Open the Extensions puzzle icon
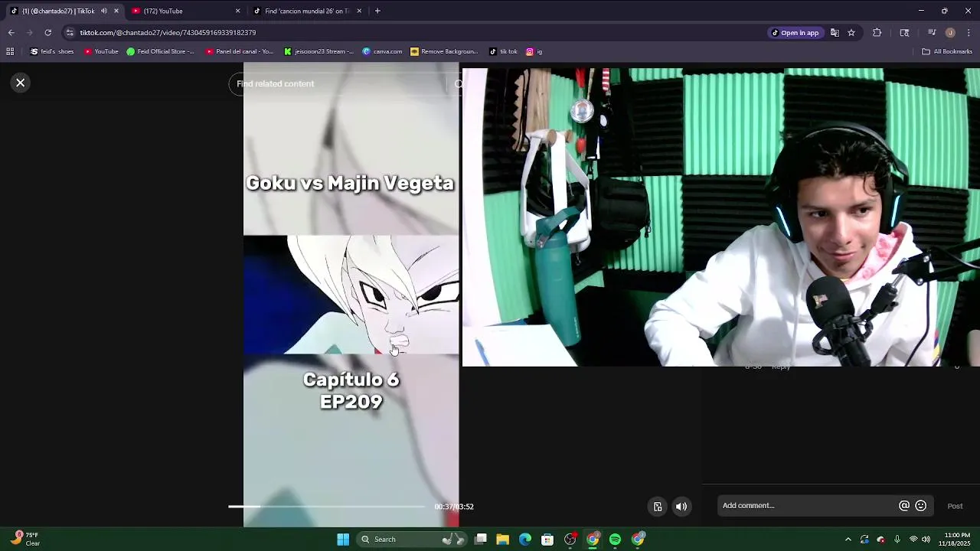 [877, 33]
